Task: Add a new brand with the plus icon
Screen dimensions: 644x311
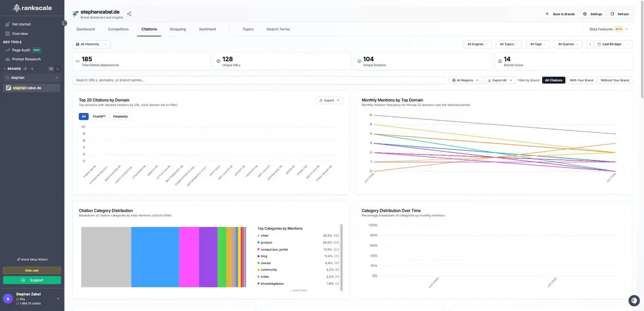Action: 32,69
